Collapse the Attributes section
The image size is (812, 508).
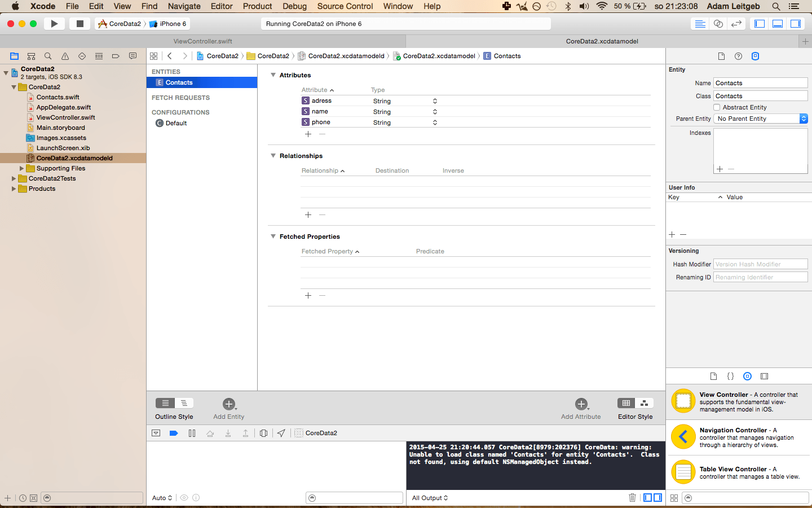(x=273, y=75)
